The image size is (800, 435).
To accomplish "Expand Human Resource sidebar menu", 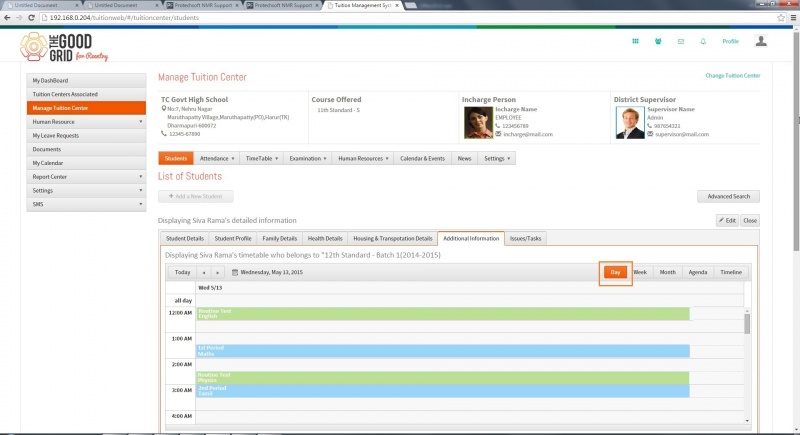I will (x=86, y=122).
